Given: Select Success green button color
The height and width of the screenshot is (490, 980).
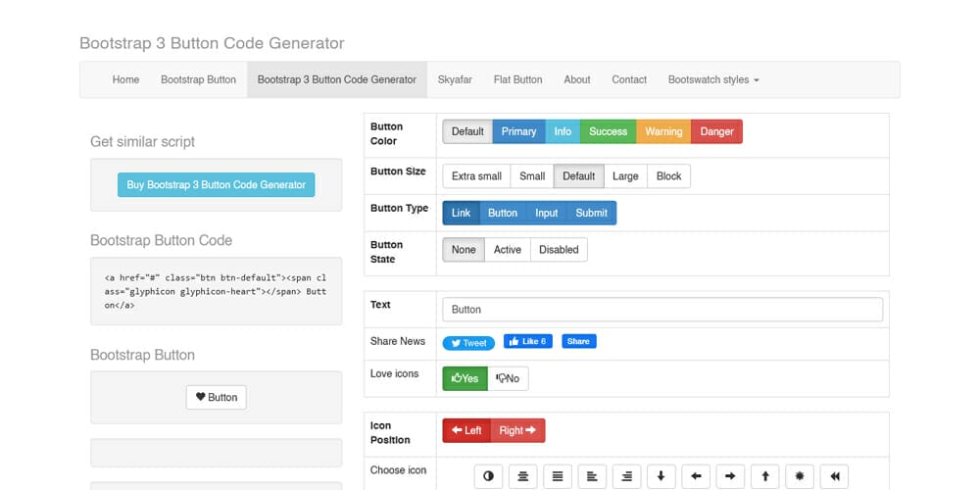Looking at the screenshot, I should (609, 132).
